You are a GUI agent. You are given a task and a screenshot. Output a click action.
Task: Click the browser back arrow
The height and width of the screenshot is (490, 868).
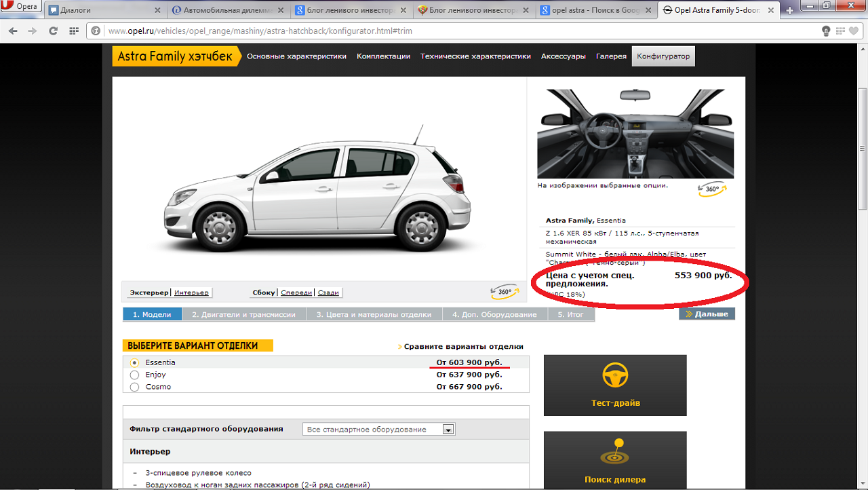tap(14, 31)
